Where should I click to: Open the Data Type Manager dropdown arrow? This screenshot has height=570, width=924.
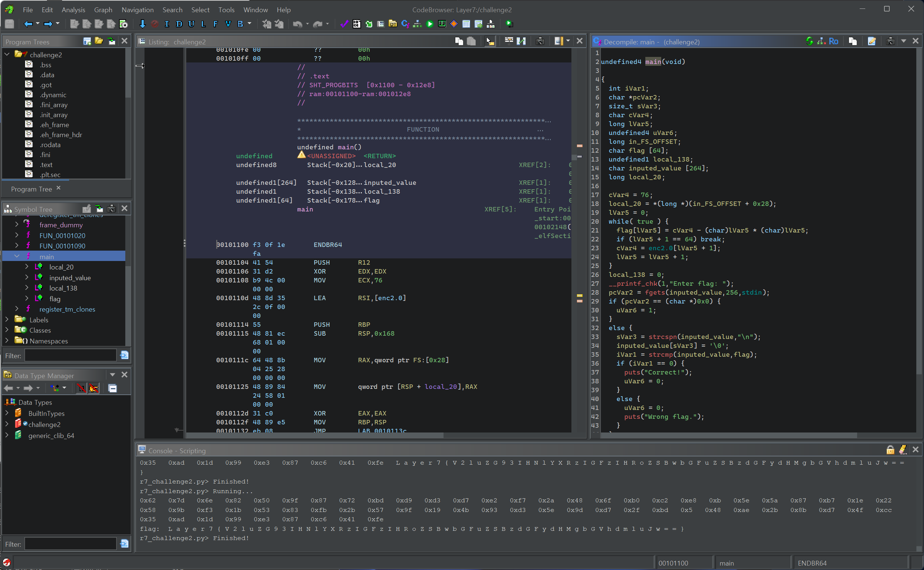pyautogui.click(x=112, y=375)
